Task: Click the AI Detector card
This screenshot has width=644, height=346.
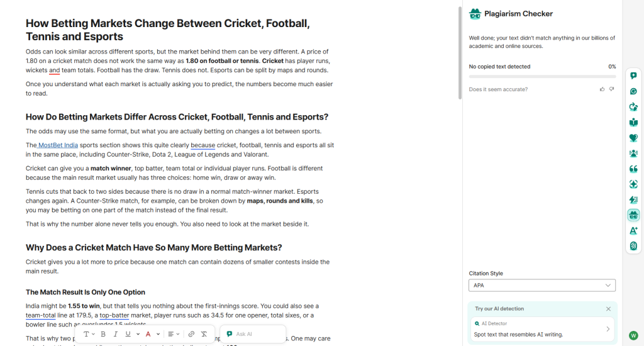Action: (541, 329)
